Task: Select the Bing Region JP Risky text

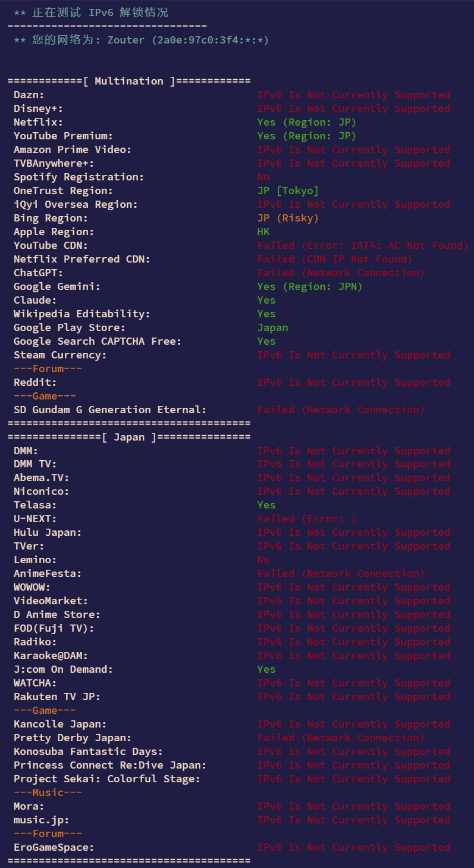Action: (x=288, y=218)
